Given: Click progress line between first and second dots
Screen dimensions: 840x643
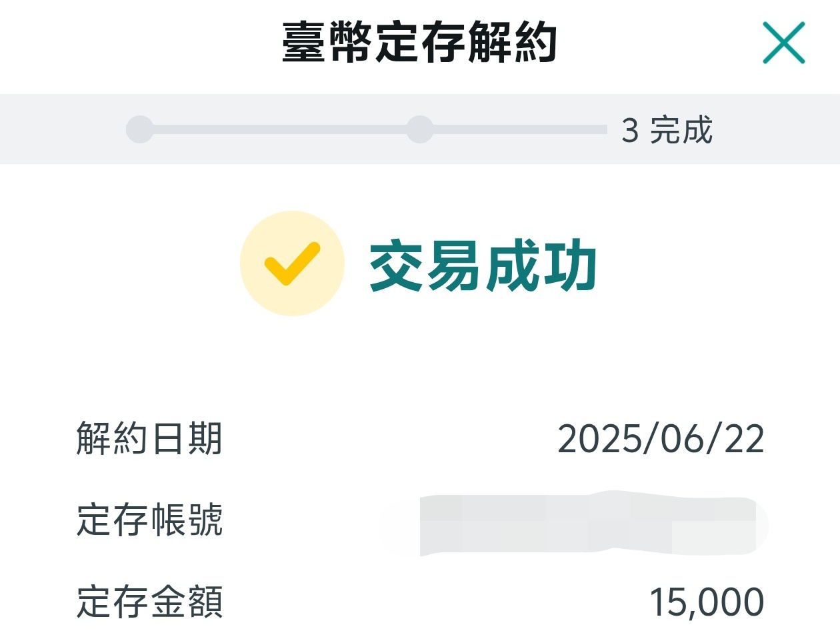Looking at the screenshot, I should click(280, 129).
